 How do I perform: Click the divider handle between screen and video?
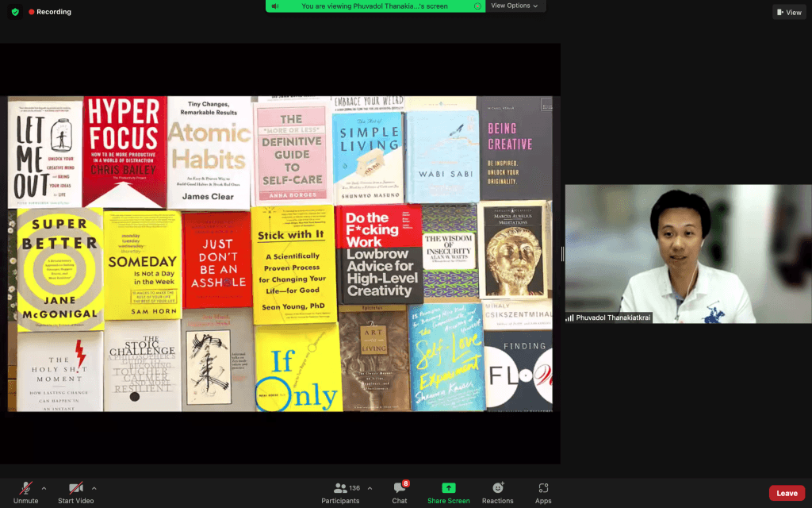562,254
